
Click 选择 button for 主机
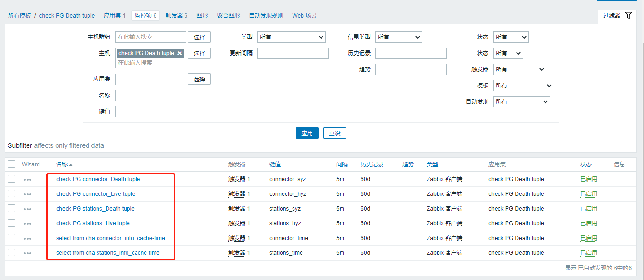coord(199,53)
